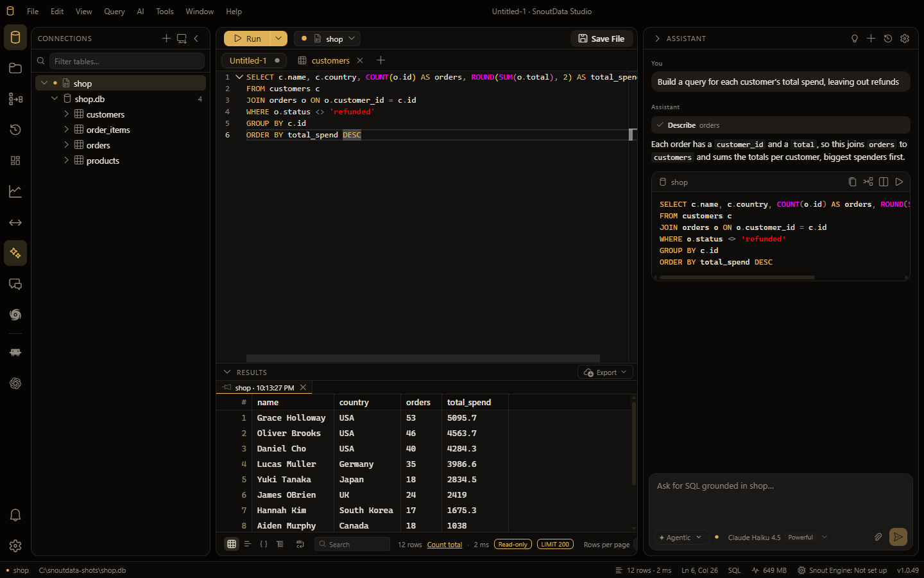
Task: Open the Query menu
Action: click(114, 12)
